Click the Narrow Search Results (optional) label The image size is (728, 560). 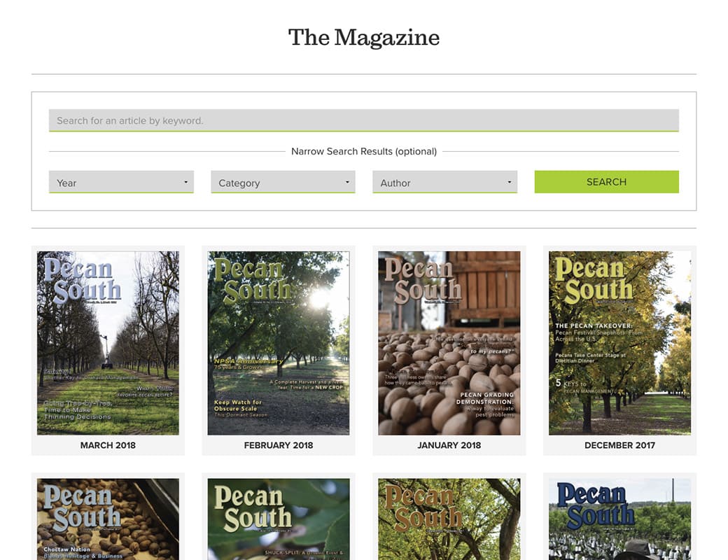point(363,151)
